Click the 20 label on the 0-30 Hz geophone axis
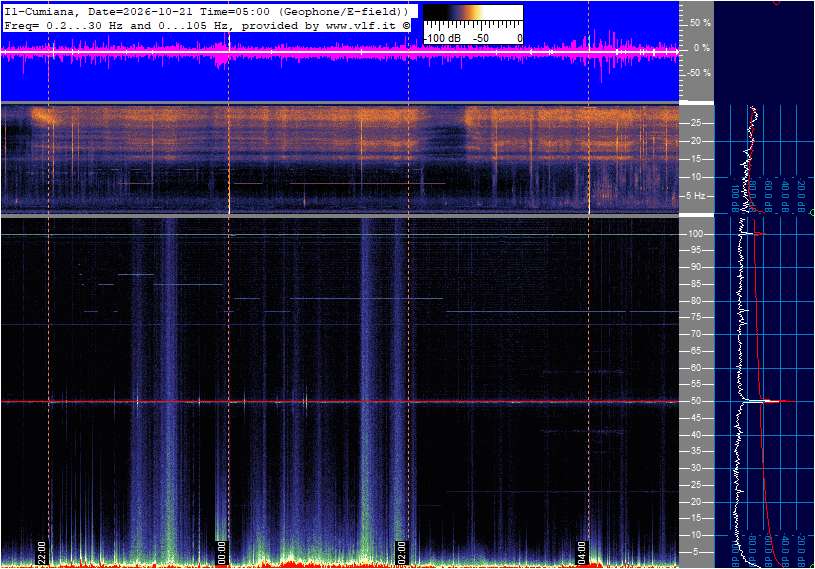The width and height of the screenshot is (815, 569). 696,141
